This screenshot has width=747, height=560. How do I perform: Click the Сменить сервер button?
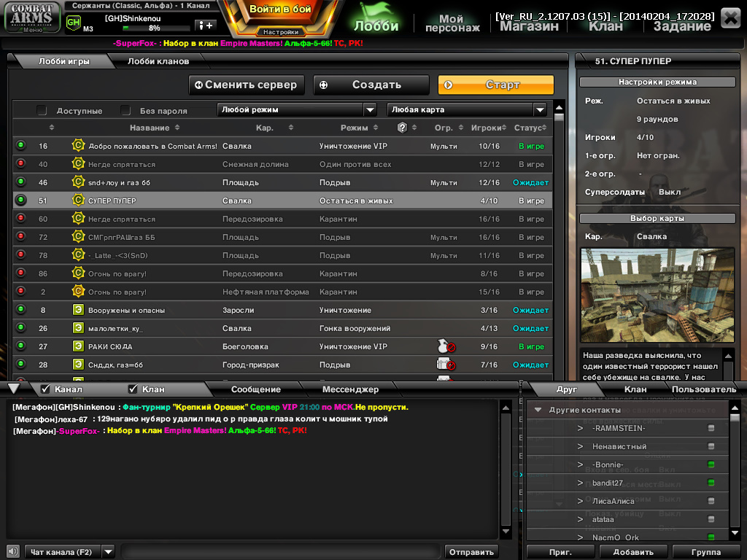[x=247, y=85]
